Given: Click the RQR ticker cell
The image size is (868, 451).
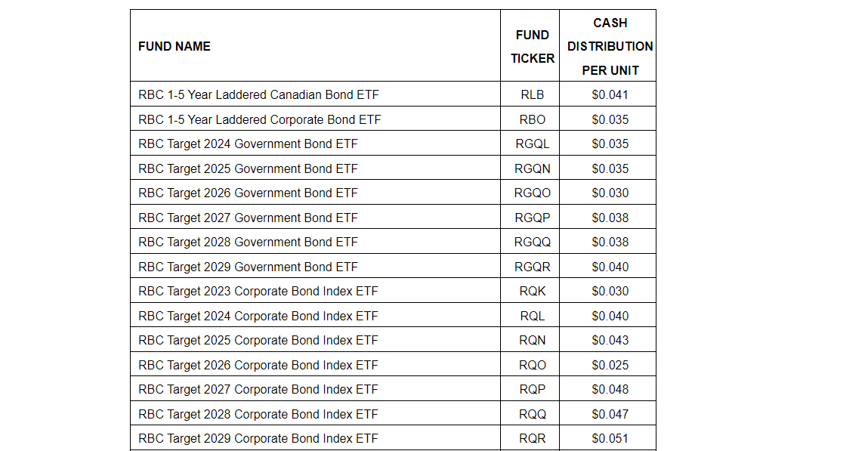Looking at the screenshot, I should pos(532,438).
